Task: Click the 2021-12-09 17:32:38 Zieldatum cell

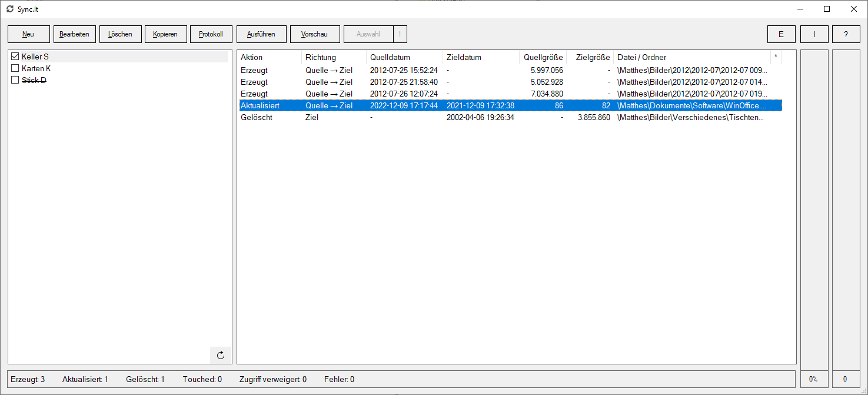Action: [481, 105]
